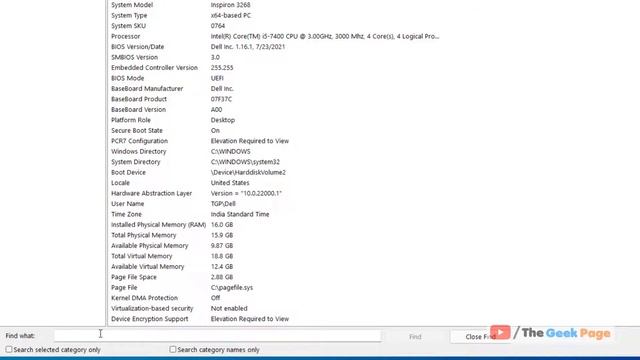The image size is (640, 360).
Task: Enable Search category names only checkbox
Action: pyautogui.click(x=173, y=350)
